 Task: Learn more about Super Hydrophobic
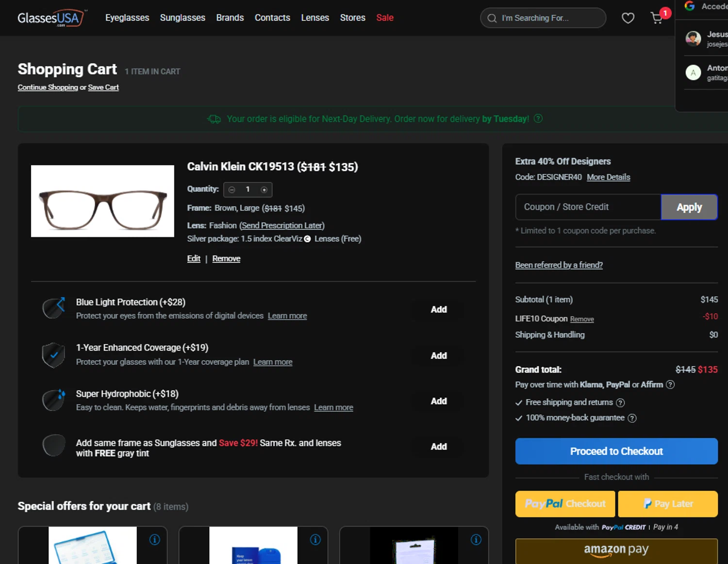coord(333,407)
